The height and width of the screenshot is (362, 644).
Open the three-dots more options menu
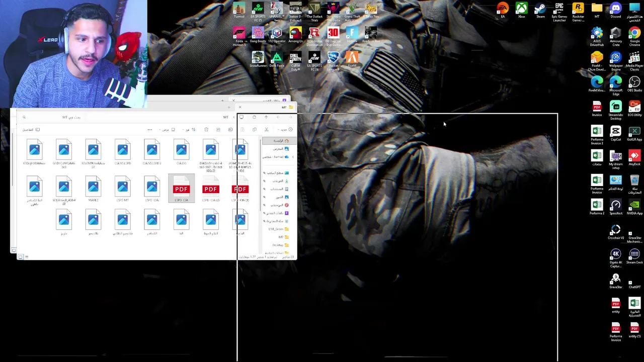[149, 130]
